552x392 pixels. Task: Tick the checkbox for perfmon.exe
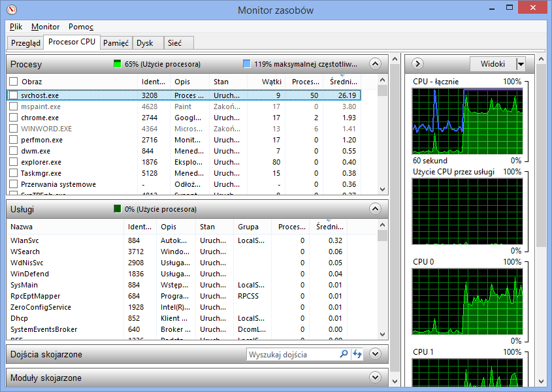13,139
